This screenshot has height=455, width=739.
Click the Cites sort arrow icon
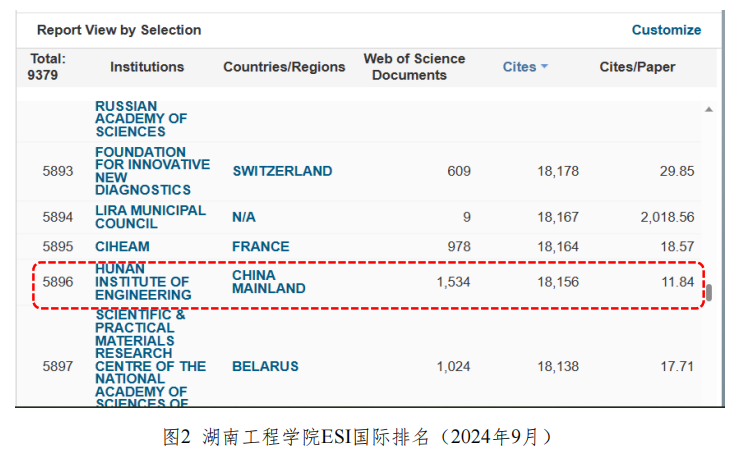(x=545, y=67)
